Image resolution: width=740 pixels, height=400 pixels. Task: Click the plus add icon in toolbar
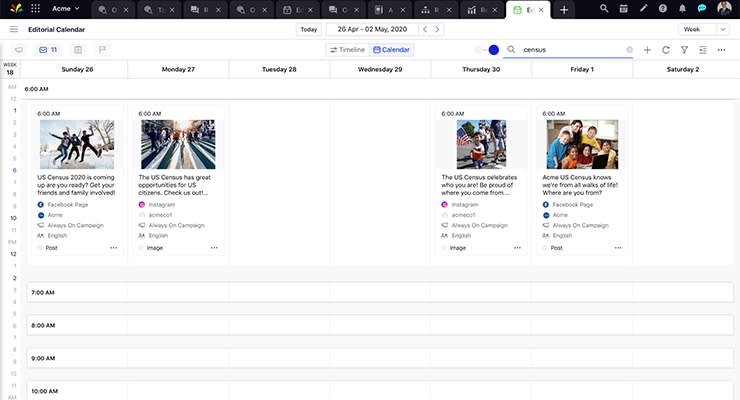click(648, 50)
